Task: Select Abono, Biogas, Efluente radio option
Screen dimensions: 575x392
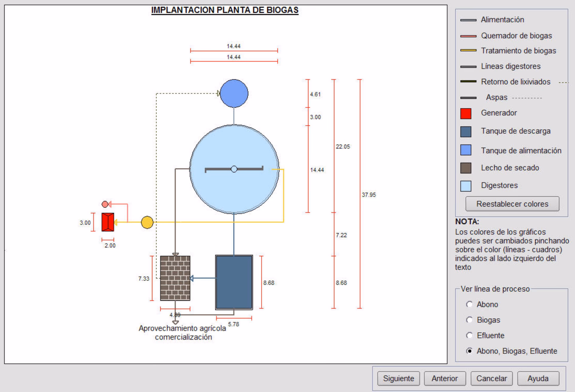Action: (x=469, y=351)
